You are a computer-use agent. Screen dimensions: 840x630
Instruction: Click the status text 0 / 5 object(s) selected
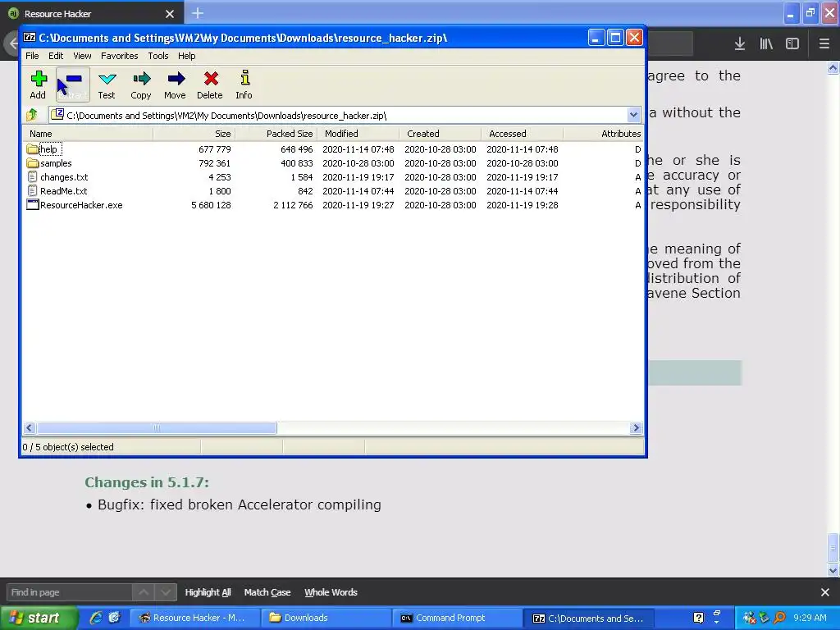(x=68, y=447)
